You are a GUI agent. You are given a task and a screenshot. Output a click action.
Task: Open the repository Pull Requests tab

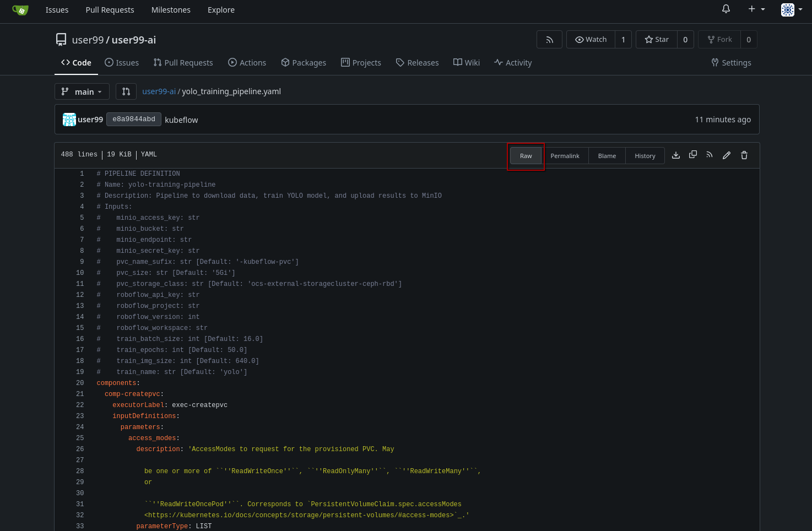point(183,63)
